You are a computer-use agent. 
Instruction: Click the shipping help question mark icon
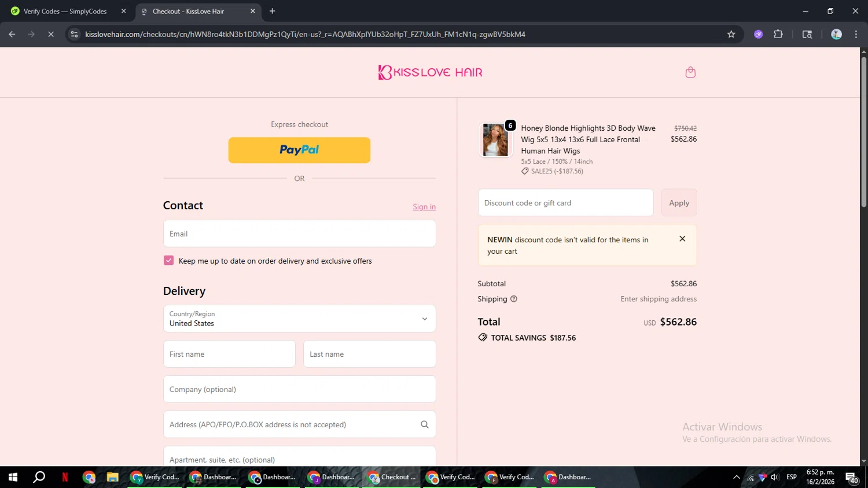[x=513, y=299]
